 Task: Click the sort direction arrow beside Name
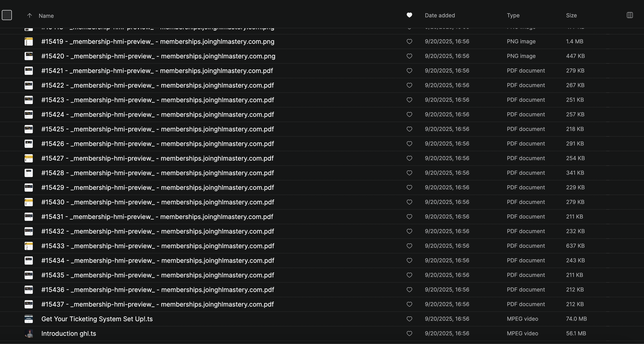[30, 16]
